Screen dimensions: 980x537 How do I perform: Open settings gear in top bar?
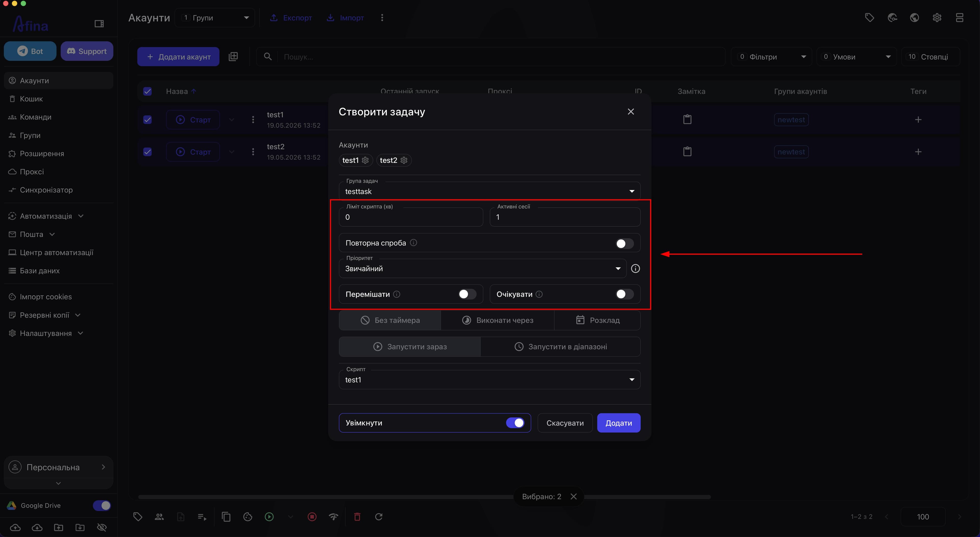click(937, 18)
